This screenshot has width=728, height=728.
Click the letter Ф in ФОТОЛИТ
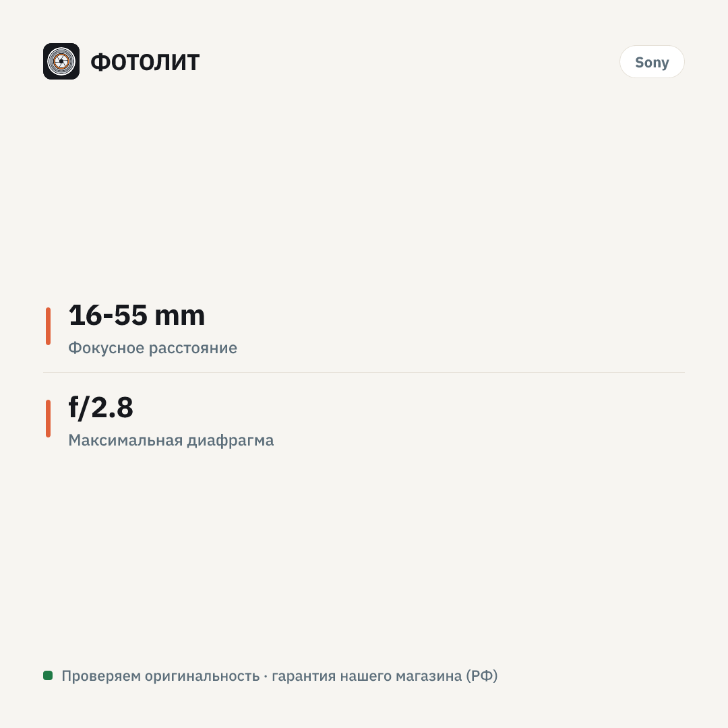[99, 62]
